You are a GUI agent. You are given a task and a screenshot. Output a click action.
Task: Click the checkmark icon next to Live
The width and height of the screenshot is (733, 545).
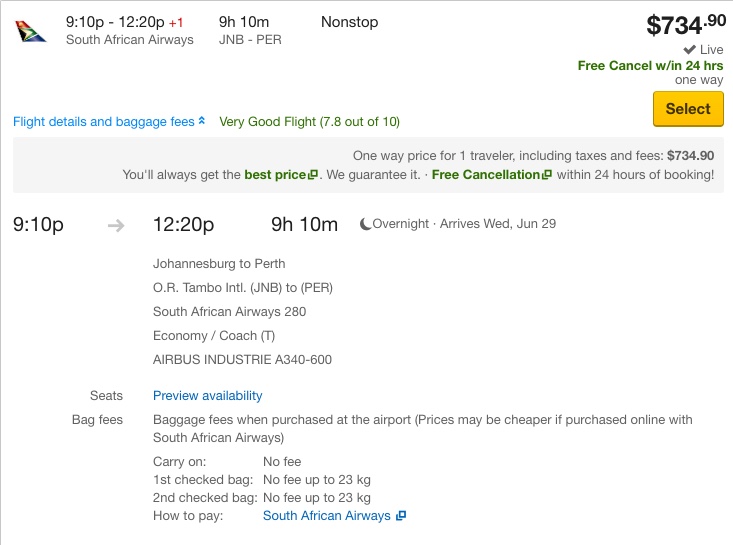689,50
